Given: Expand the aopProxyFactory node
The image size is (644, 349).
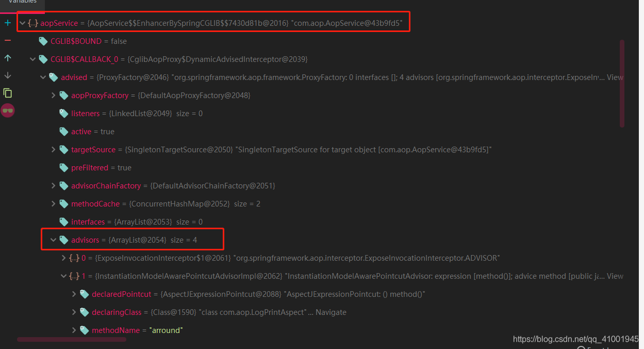Looking at the screenshot, I should pos(54,96).
